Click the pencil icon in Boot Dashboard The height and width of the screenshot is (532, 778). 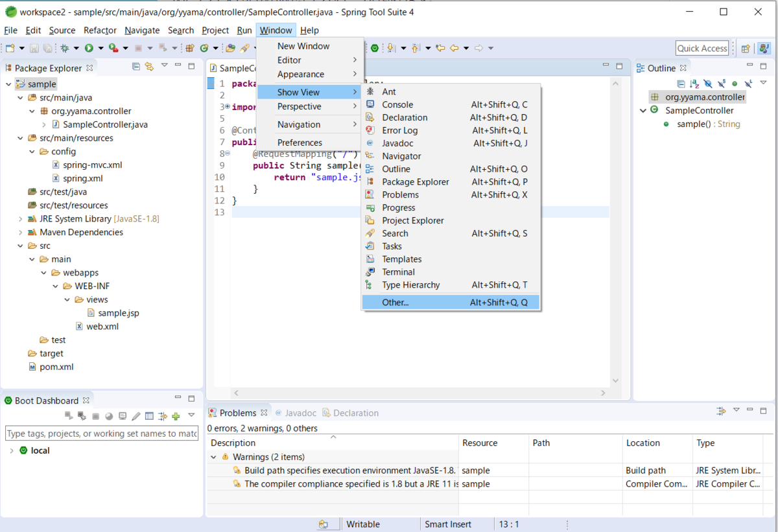coord(136,416)
